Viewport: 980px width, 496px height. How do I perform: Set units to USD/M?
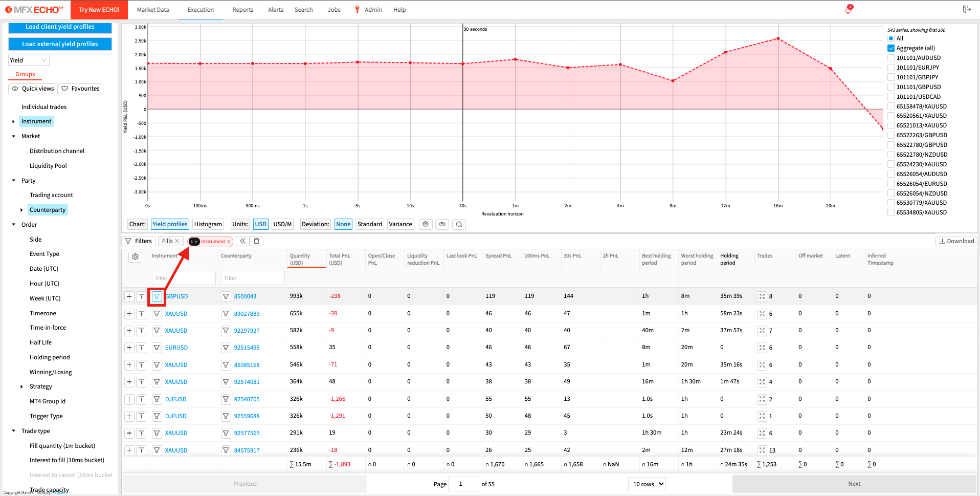coord(282,224)
